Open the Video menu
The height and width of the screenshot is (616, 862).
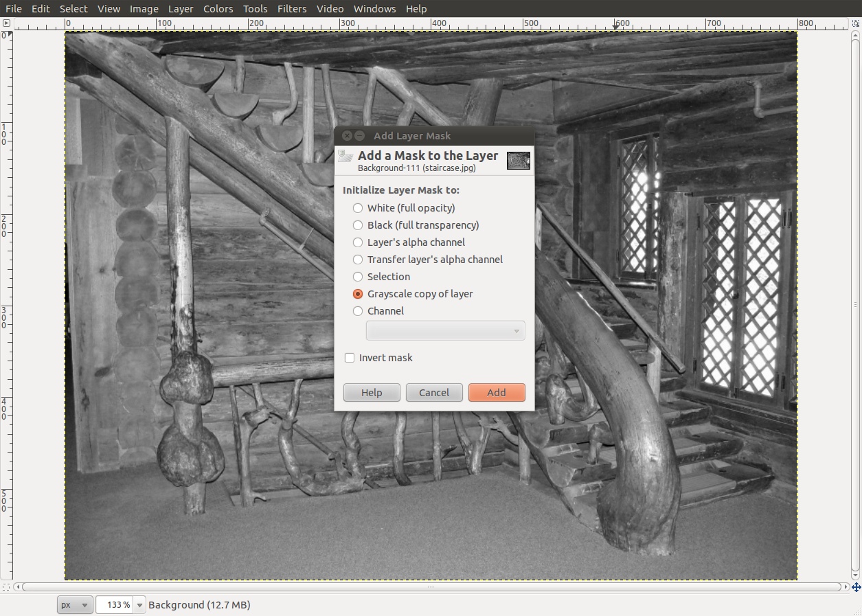click(330, 9)
